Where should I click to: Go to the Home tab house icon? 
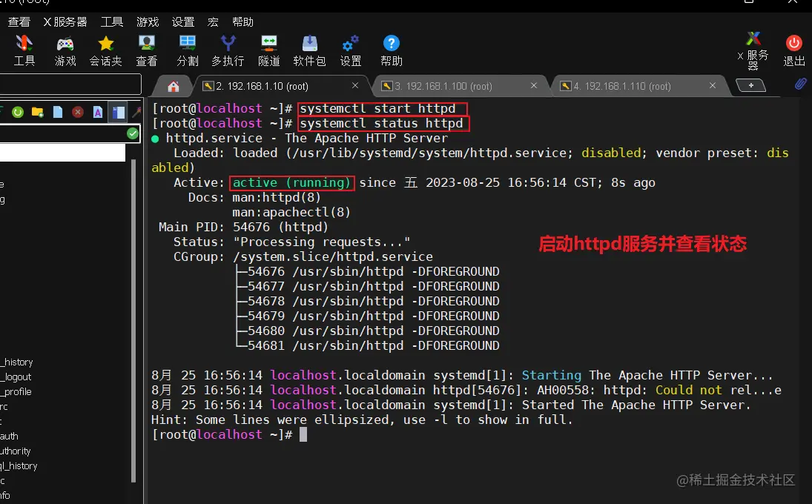tap(174, 87)
